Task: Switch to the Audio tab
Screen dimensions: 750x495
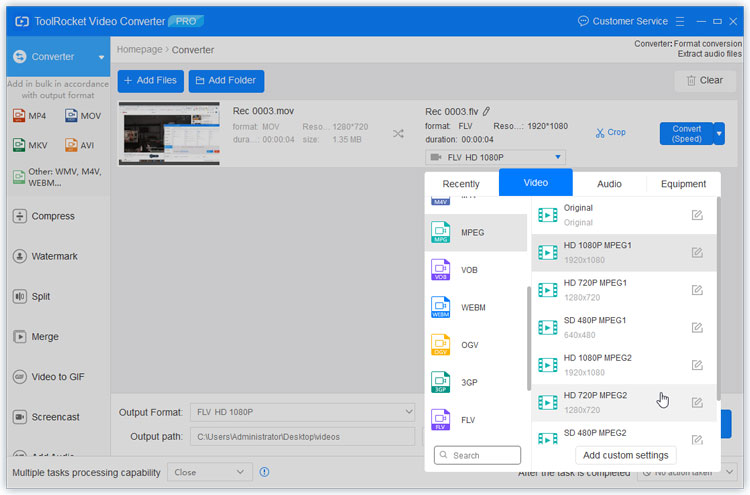Action: [609, 184]
